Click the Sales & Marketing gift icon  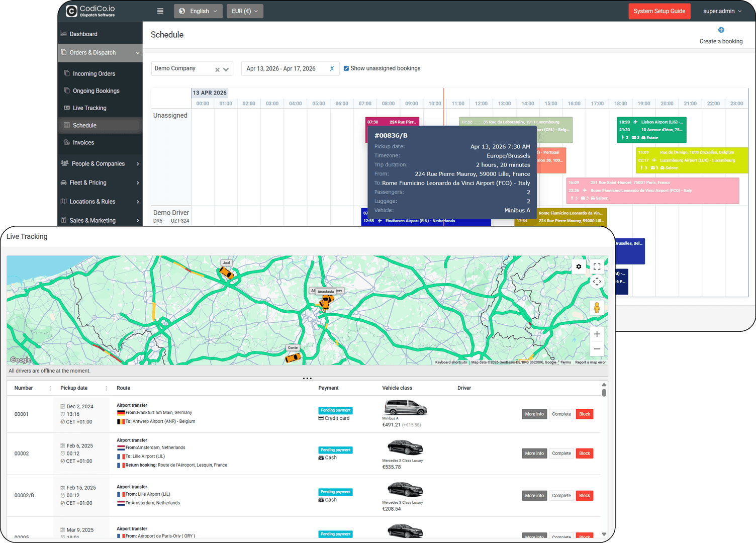click(64, 220)
